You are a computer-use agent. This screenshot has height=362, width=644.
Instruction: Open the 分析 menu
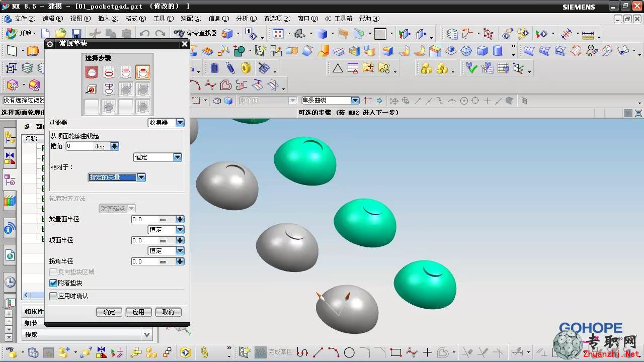pyautogui.click(x=246, y=19)
